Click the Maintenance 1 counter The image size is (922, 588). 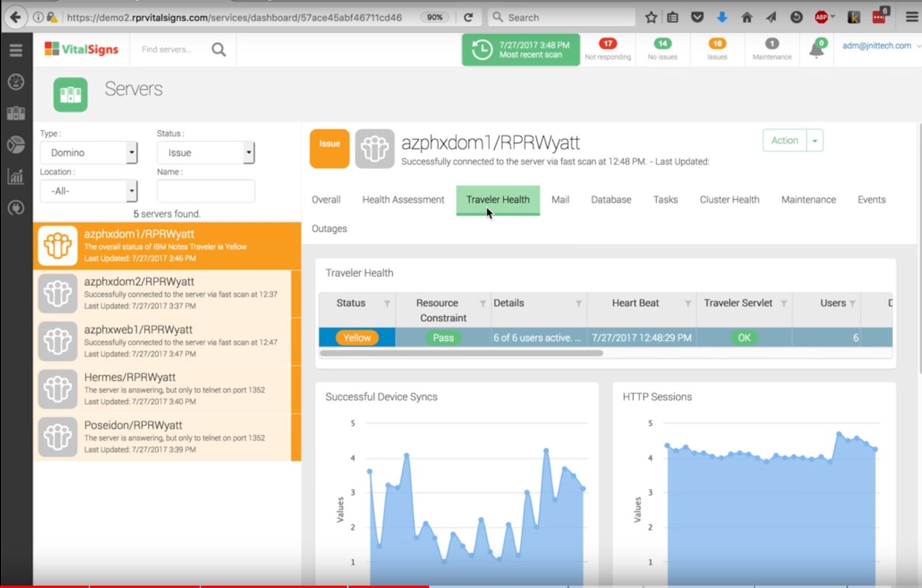[772, 49]
